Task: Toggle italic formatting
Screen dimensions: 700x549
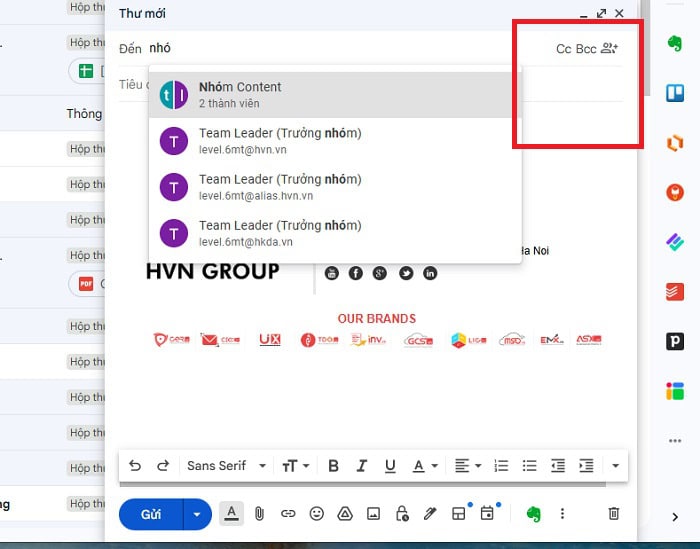Action: (x=361, y=465)
